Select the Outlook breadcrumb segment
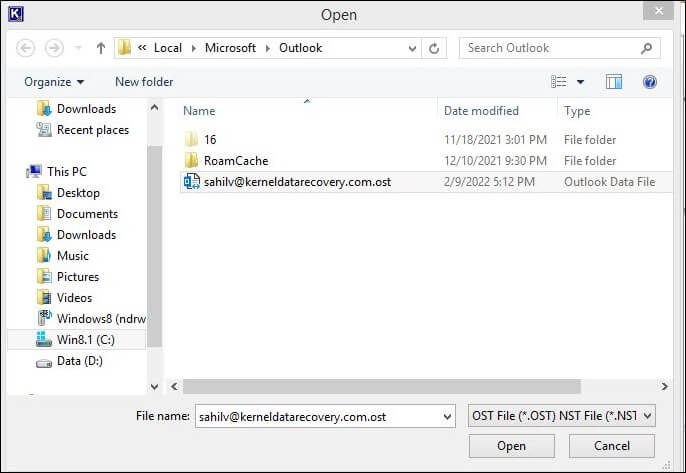This screenshot has width=686, height=473. click(301, 48)
